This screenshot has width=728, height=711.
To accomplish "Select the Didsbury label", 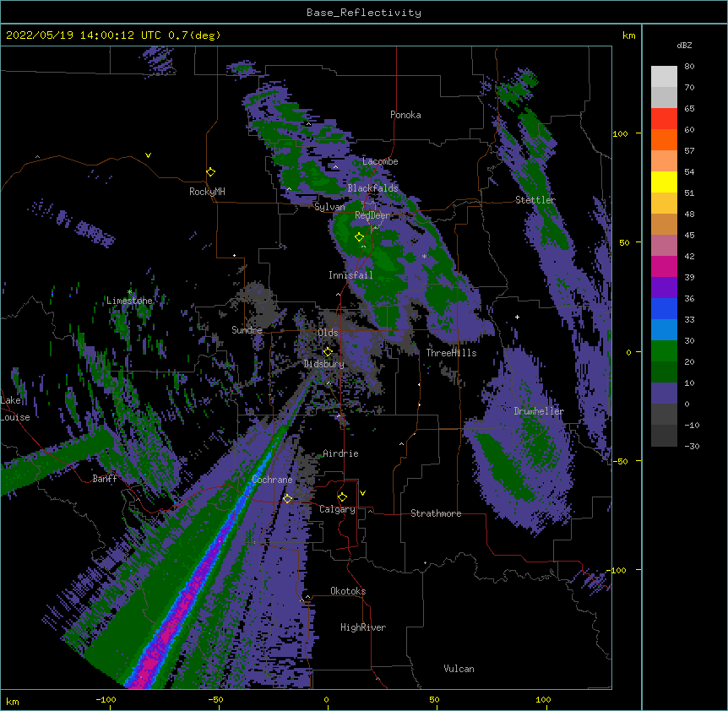I will [323, 364].
